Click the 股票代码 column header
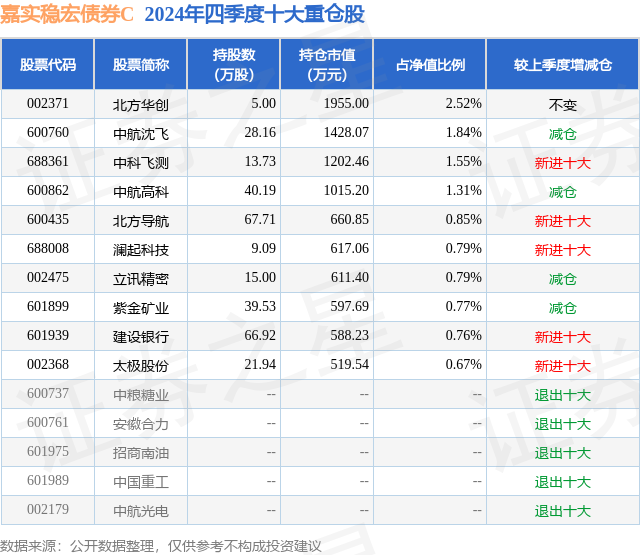 [48, 64]
